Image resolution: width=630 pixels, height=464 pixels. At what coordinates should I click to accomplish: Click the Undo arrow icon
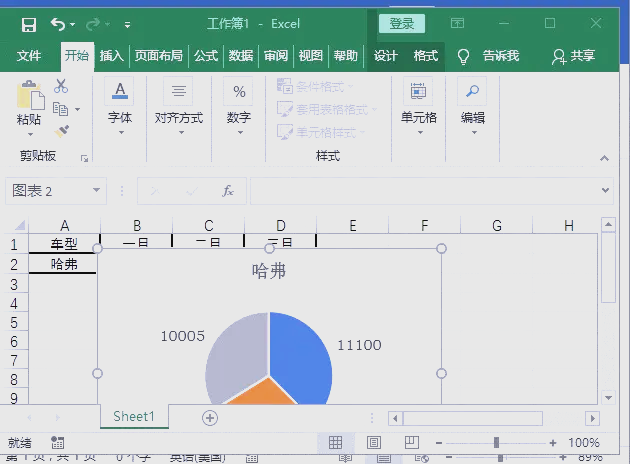pyautogui.click(x=57, y=25)
